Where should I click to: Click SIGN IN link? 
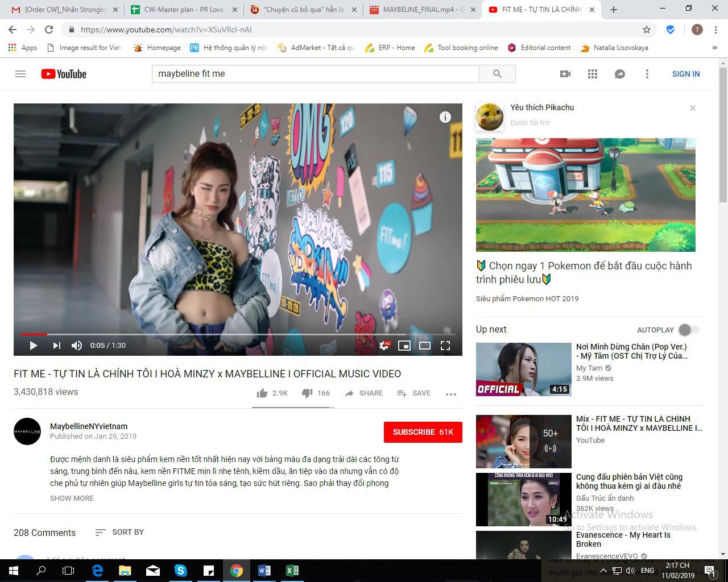pos(686,74)
